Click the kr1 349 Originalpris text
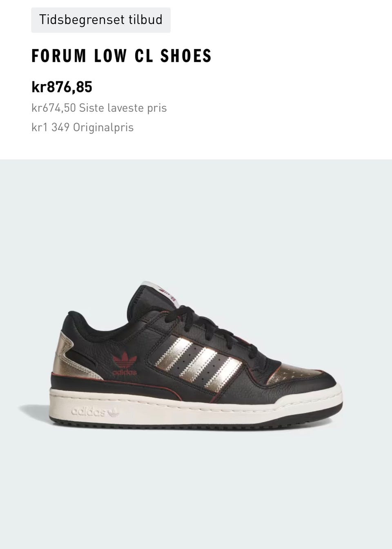Image resolution: width=392 pixels, height=549 pixels. coord(82,127)
